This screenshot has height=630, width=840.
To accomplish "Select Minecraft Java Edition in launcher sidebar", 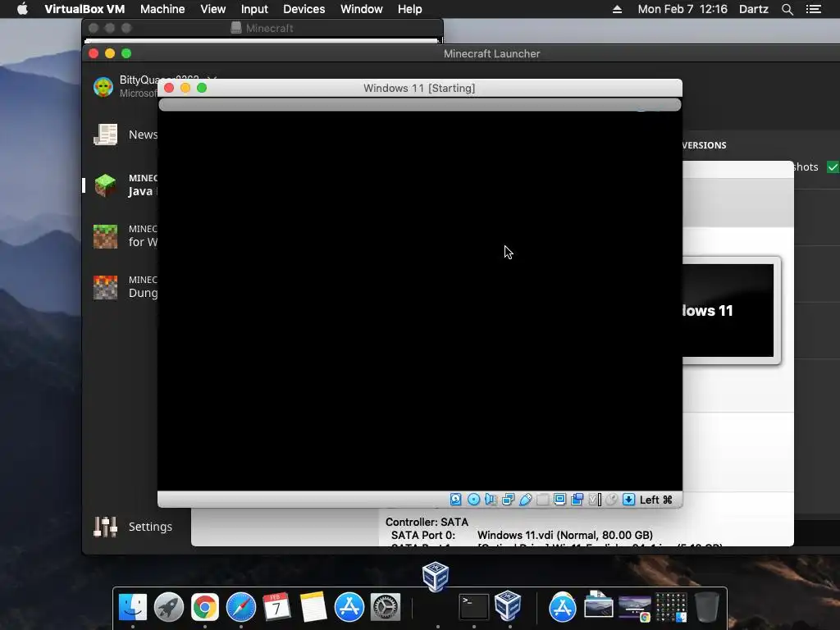I will point(126,185).
